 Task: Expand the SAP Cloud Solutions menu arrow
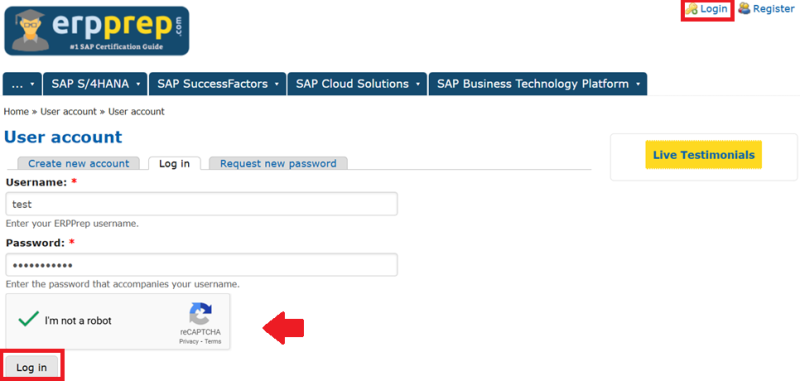[x=418, y=85]
